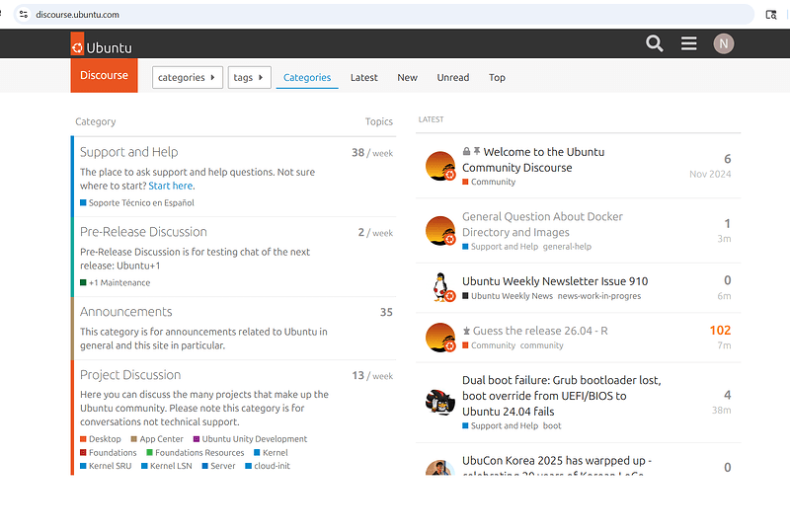Open search with the magnifying glass icon
The height and width of the screenshot is (532, 790).
click(x=654, y=43)
